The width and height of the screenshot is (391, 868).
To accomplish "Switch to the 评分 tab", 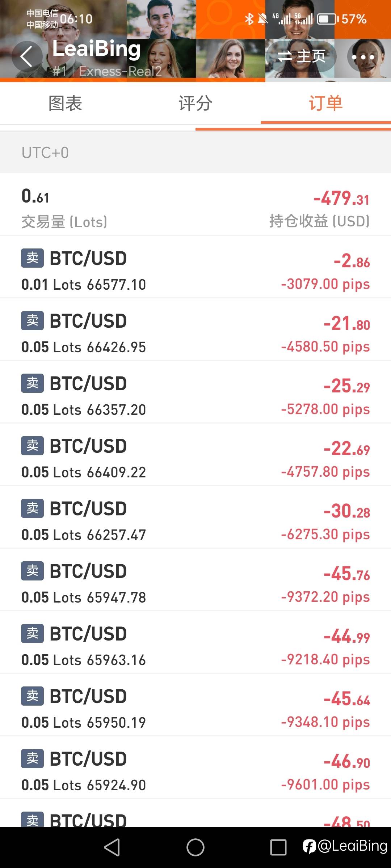I will tap(195, 103).
